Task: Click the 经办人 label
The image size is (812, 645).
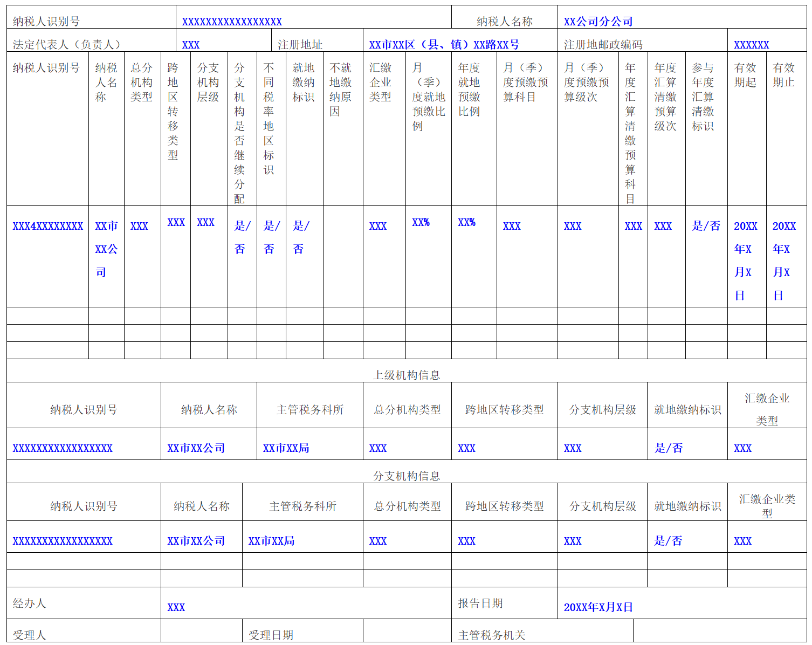Action: tap(29, 603)
